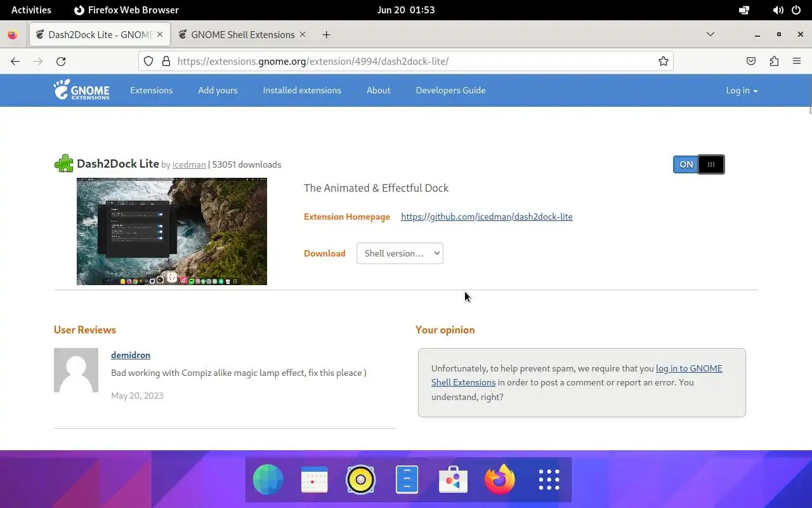The height and width of the screenshot is (508, 812).
Task: Open the Files app in dock
Action: click(x=407, y=479)
